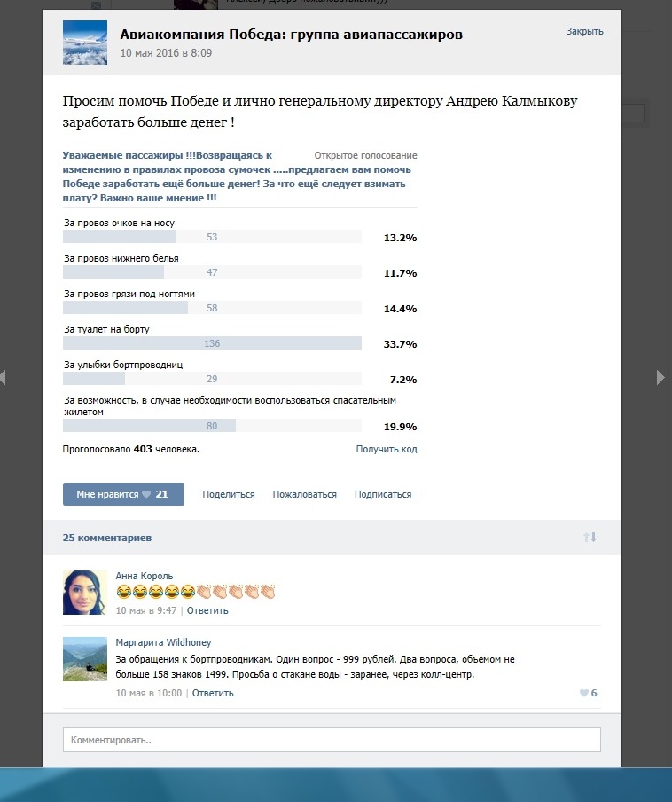
Task: Click the Пожаловаться link
Action: [x=304, y=494]
